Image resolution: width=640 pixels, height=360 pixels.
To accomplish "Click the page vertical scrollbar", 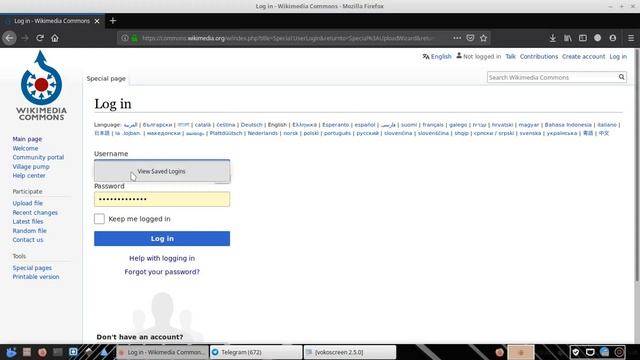I will coord(637,164).
